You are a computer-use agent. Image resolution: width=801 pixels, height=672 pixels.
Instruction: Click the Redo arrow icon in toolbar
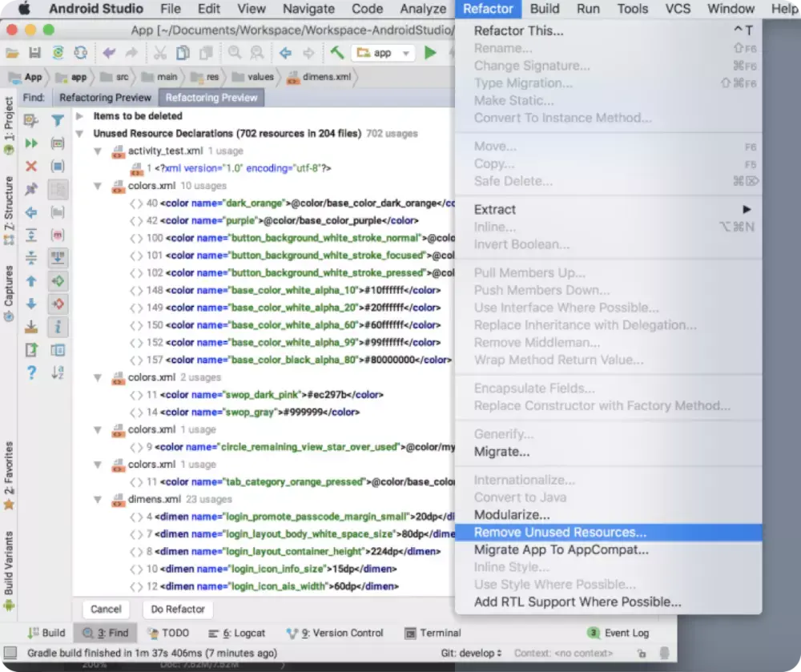point(131,53)
